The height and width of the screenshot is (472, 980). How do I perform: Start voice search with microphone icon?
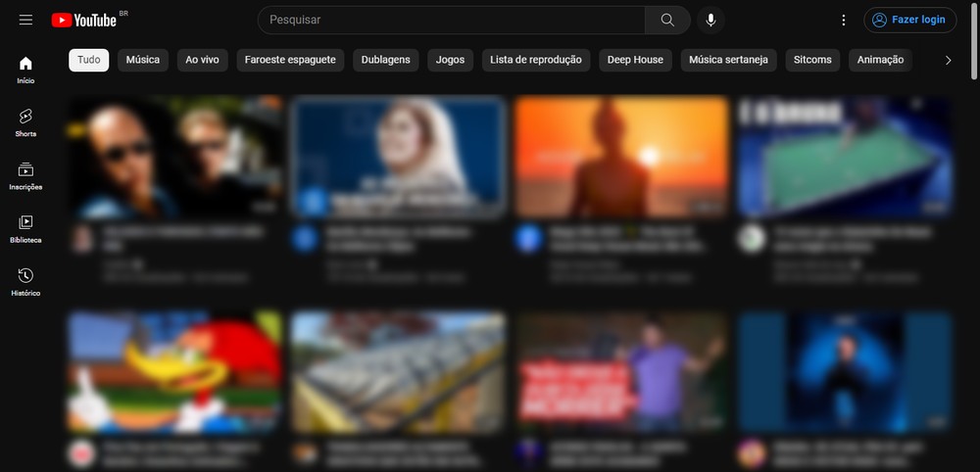click(x=710, y=20)
